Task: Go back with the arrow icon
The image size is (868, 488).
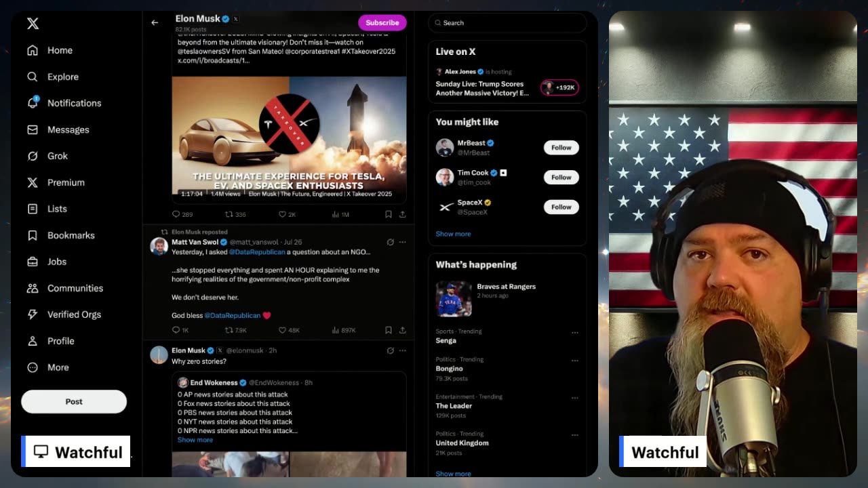Action: coord(155,22)
